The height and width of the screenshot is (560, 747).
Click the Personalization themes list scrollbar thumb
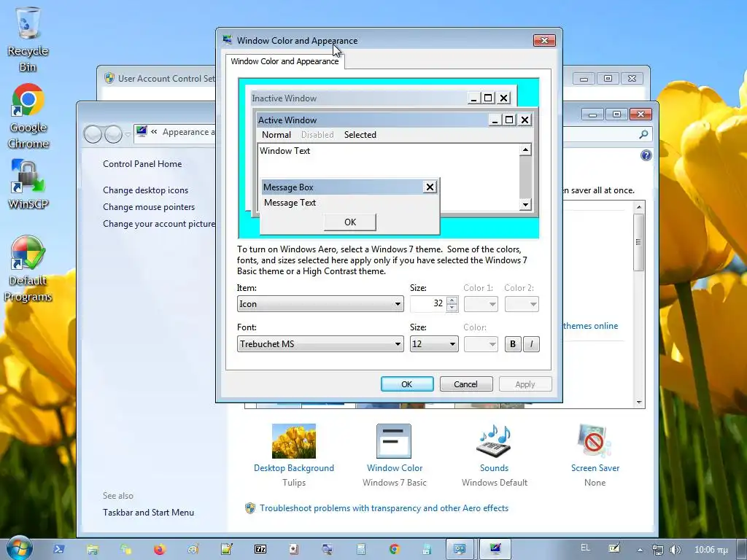pos(639,242)
